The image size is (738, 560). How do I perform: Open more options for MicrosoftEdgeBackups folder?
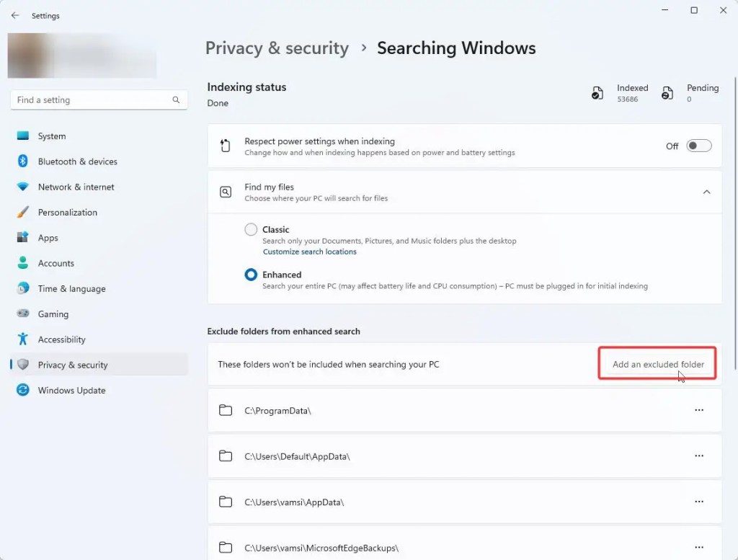(x=699, y=547)
